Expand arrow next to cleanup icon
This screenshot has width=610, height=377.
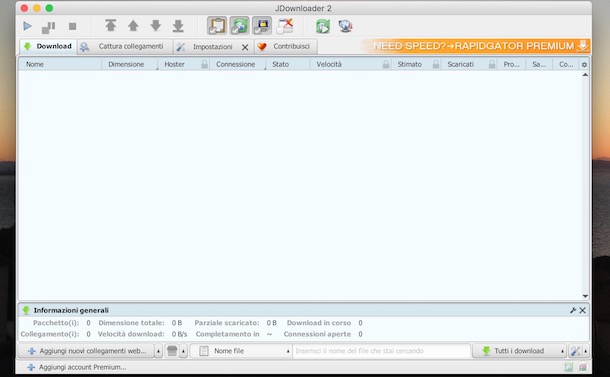pyautogui.click(x=184, y=351)
